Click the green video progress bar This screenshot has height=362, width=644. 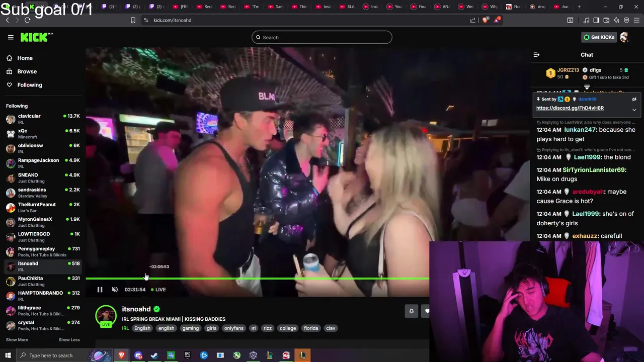(x=257, y=278)
